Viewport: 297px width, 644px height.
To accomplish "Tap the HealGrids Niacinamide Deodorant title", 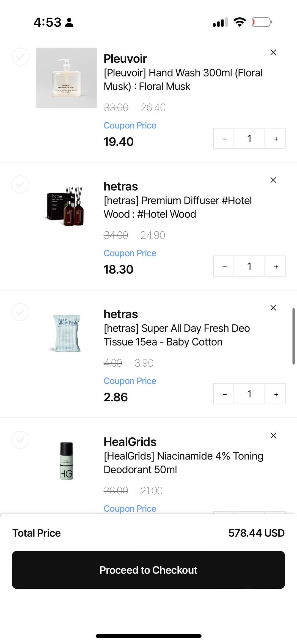I will pyautogui.click(x=183, y=463).
